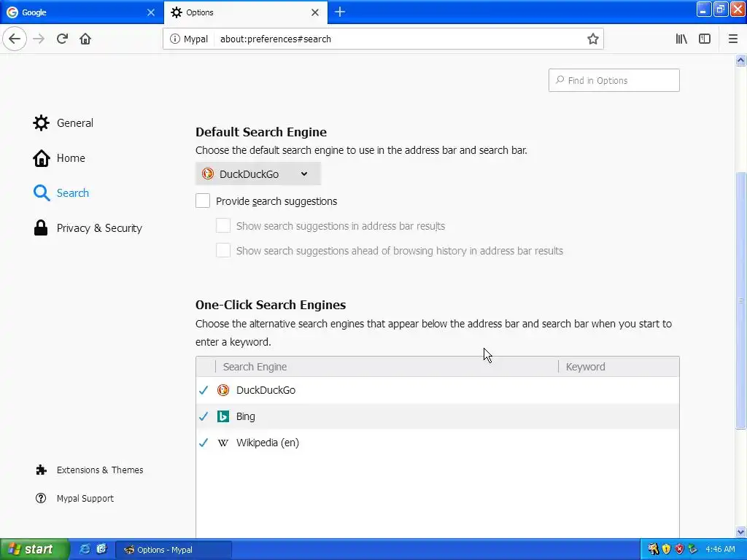Click the 4:46 AM taskbar clock

720,550
